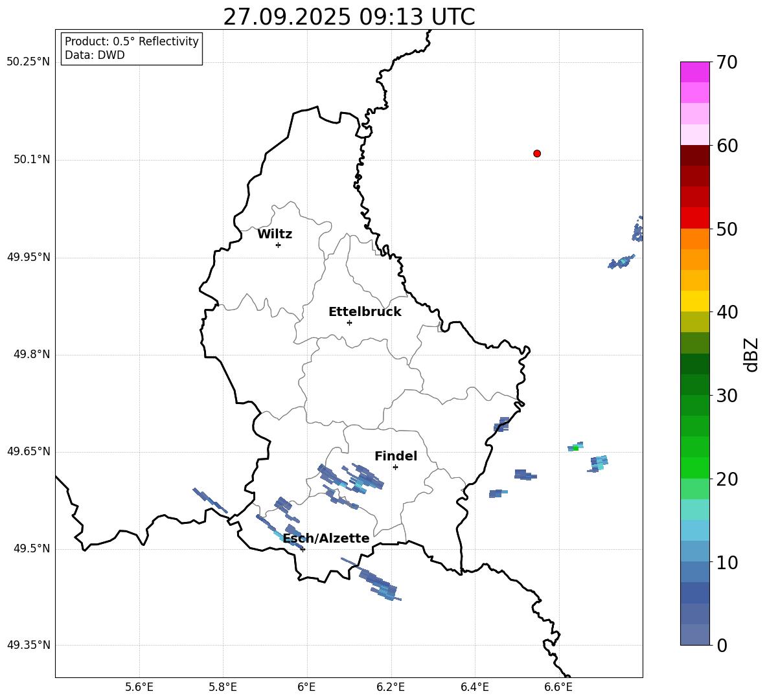Click the 49.8°N latitude label

tap(32, 354)
